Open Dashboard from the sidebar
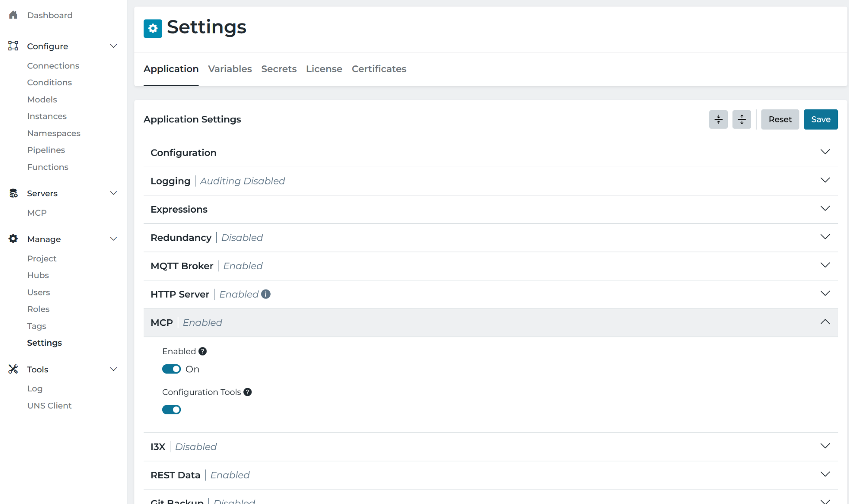 point(50,15)
